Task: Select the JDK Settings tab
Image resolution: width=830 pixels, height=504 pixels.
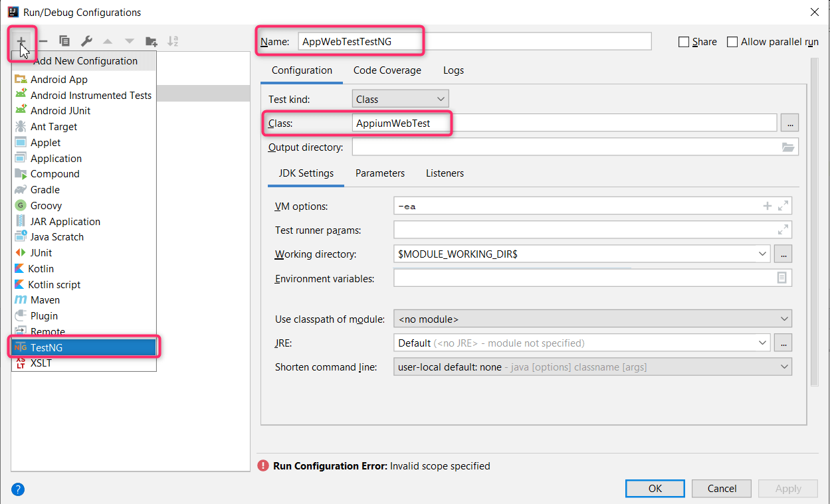Action: pyautogui.click(x=306, y=173)
